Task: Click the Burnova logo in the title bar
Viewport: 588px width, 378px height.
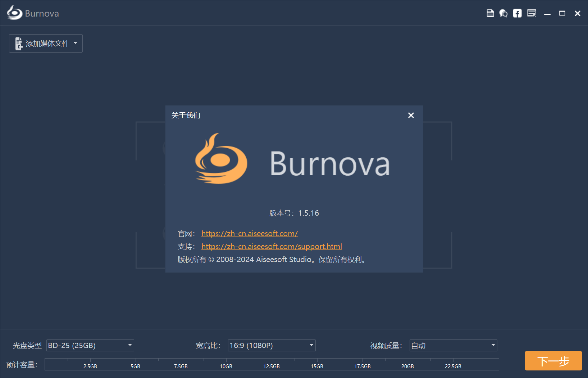Action: coord(14,13)
